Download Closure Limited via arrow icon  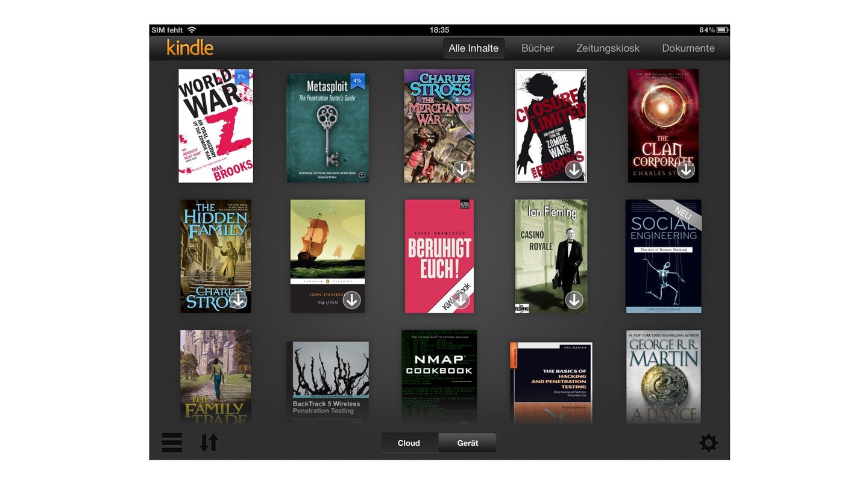tap(574, 170)
